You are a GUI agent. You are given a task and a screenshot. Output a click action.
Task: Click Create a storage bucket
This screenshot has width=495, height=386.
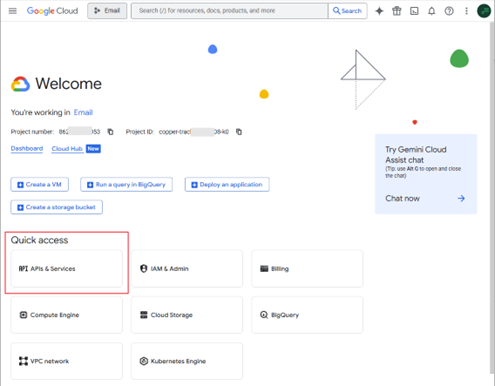pyautogui.click(x=57, y=207)
